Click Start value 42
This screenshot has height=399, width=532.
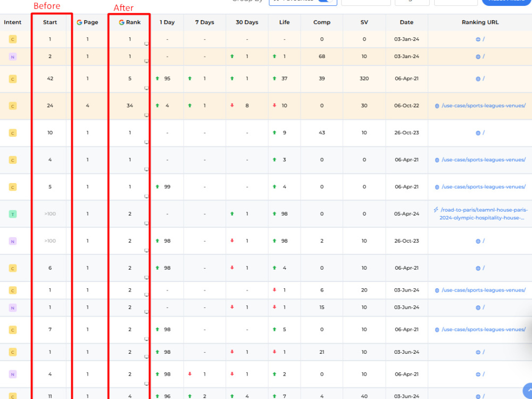(x=50, y=78)
